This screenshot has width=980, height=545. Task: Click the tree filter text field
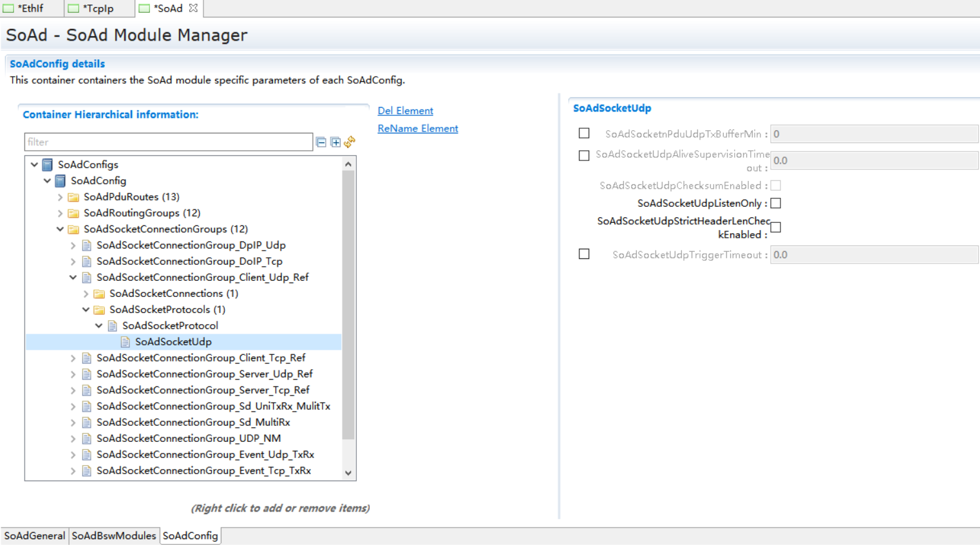coord(168,142)
